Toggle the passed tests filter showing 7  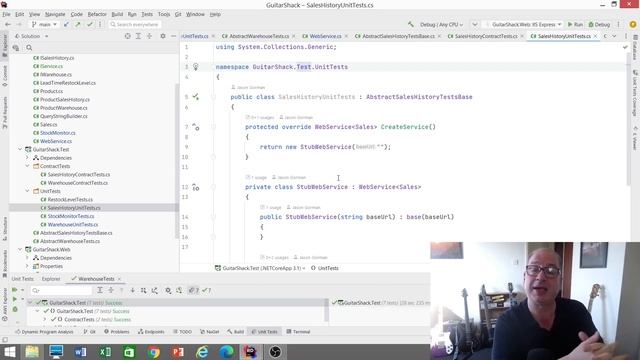coord(207,290)
